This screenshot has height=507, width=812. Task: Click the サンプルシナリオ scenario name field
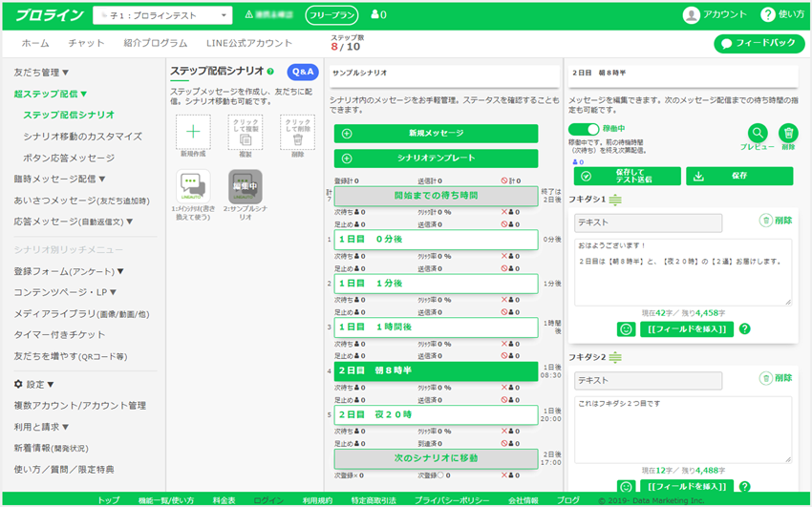(x=444, y=76)
